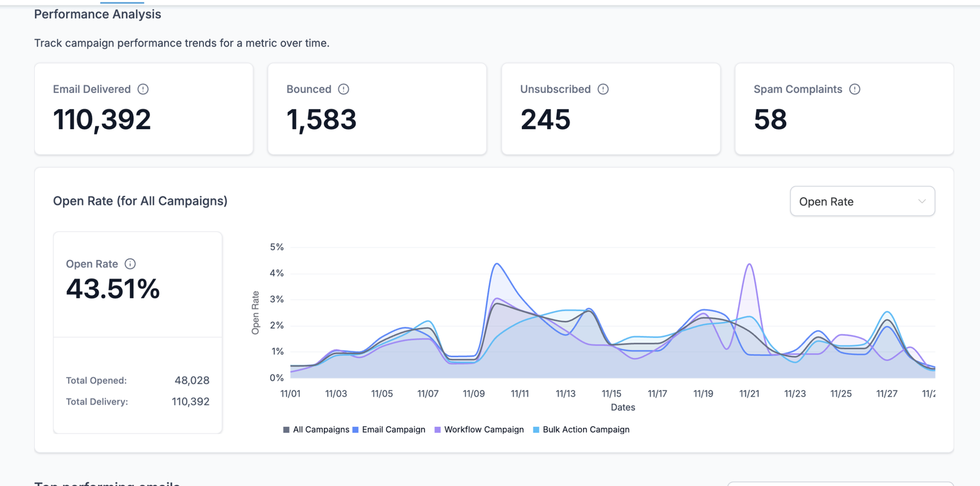
Task: Click the Spam Complaints info icon
Action: tap(854, 89)
